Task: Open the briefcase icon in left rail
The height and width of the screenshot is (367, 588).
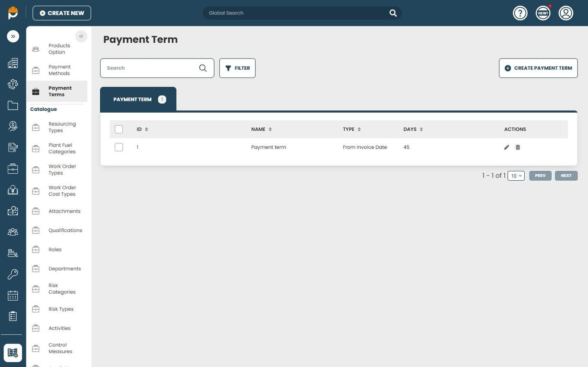Action: (13, 169)
